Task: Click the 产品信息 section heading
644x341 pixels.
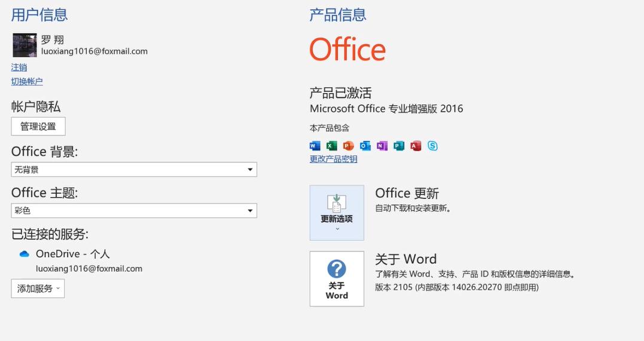Action: pyautogui.click(x=338, y=15)
